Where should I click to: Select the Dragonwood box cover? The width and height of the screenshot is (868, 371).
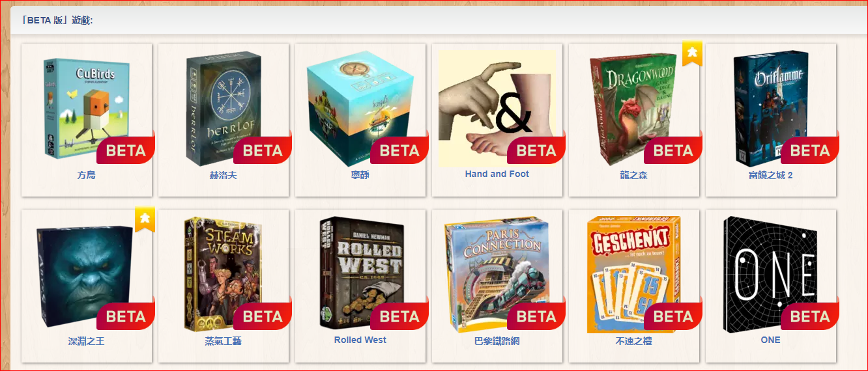tap(633, 108)
